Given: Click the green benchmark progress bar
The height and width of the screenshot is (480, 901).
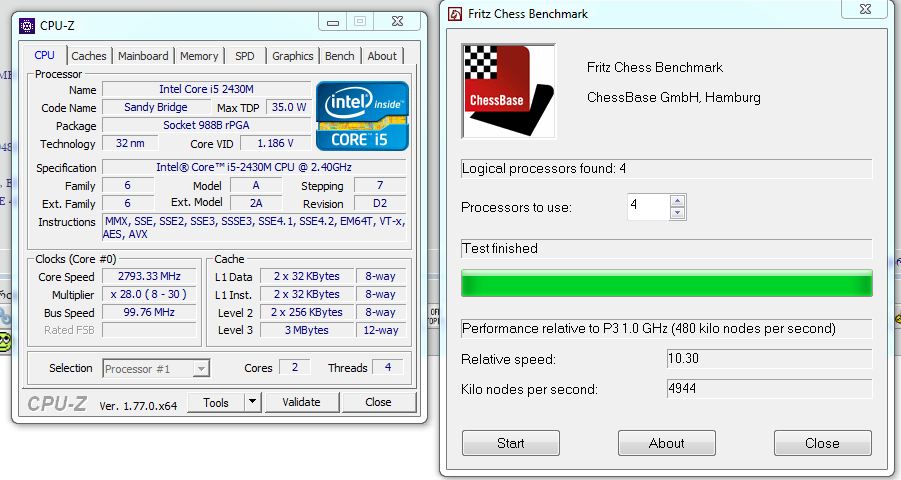Looking at the screenshot, I should pos(667,283).
